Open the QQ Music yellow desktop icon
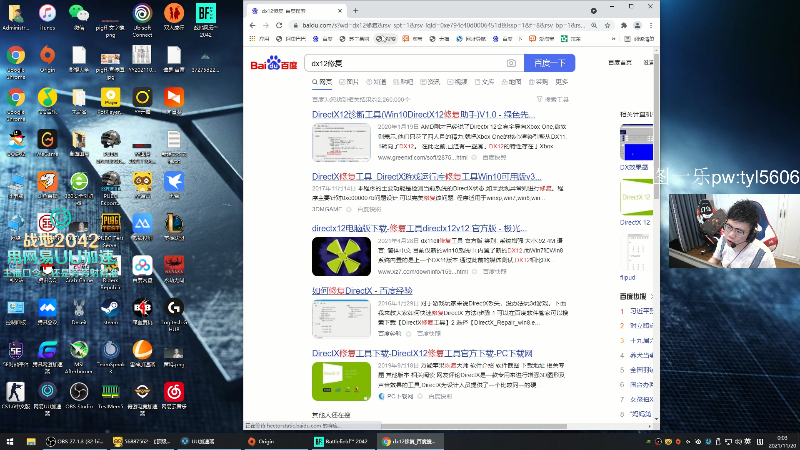 tap(47, 101)
